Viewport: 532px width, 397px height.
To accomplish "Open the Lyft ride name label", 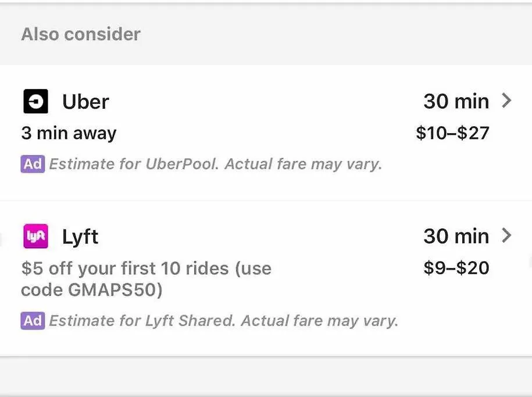I will click(x=80, y=237).
